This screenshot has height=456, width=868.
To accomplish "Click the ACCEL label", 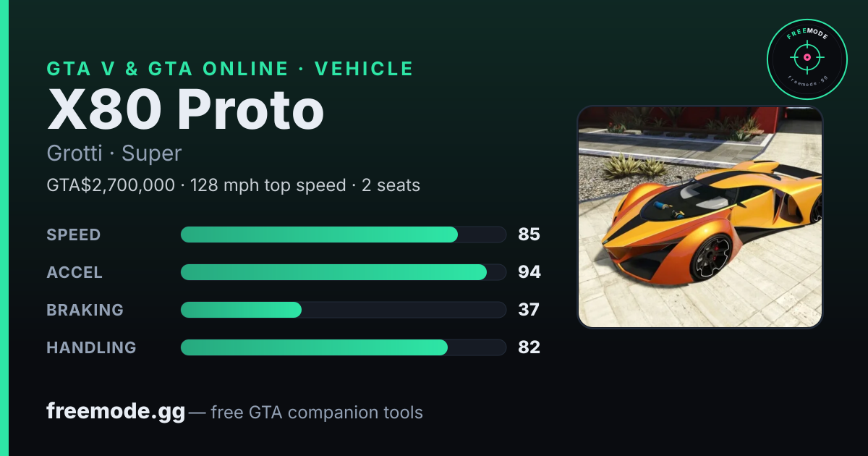I will [75, 272].
